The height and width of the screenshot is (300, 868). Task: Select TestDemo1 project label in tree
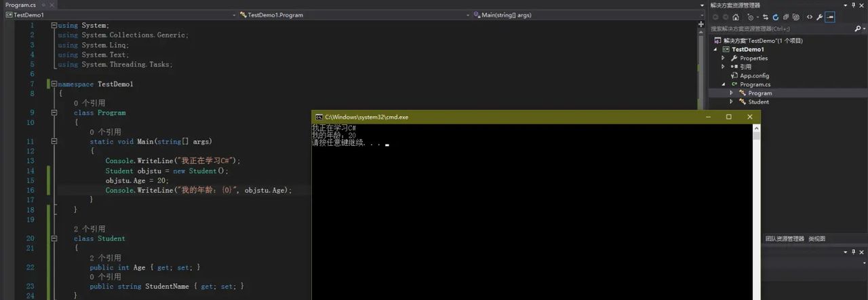[x=748, y=50]
